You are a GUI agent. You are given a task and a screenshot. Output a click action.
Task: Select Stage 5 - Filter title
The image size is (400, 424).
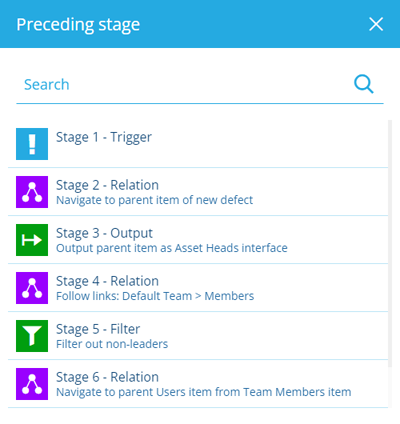[98, 329]
